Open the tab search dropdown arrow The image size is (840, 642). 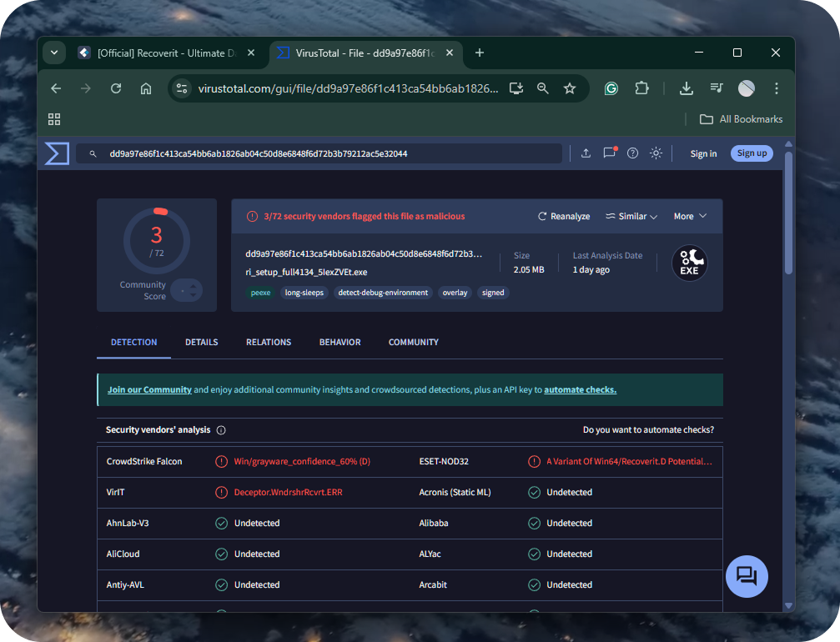coord(54,53)
